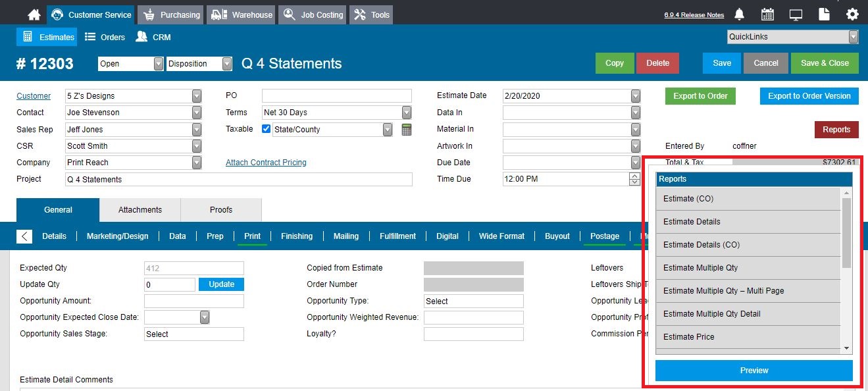The image size is (868, 391).
Task: Expand the Customer dropdown 5 Z's Designs
Action: (197, 96)
